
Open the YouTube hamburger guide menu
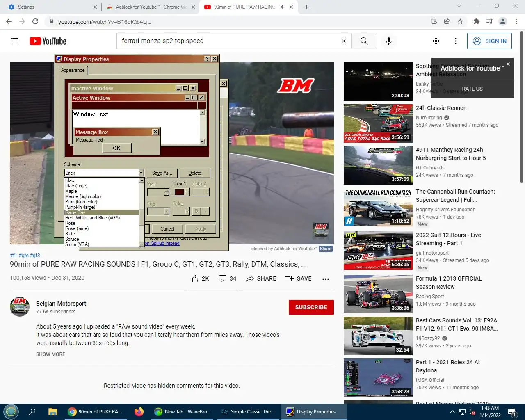coord(15,41)
